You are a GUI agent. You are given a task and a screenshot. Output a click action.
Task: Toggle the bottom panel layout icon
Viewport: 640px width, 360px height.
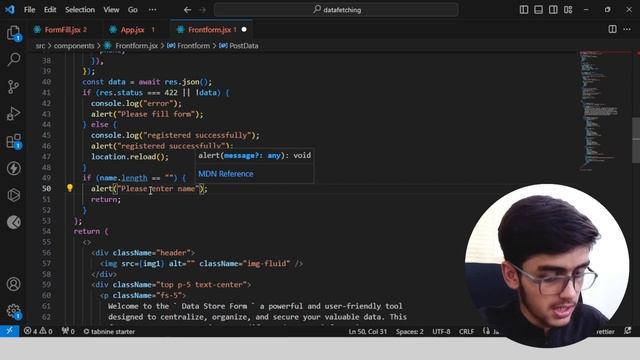pos(538,10)
